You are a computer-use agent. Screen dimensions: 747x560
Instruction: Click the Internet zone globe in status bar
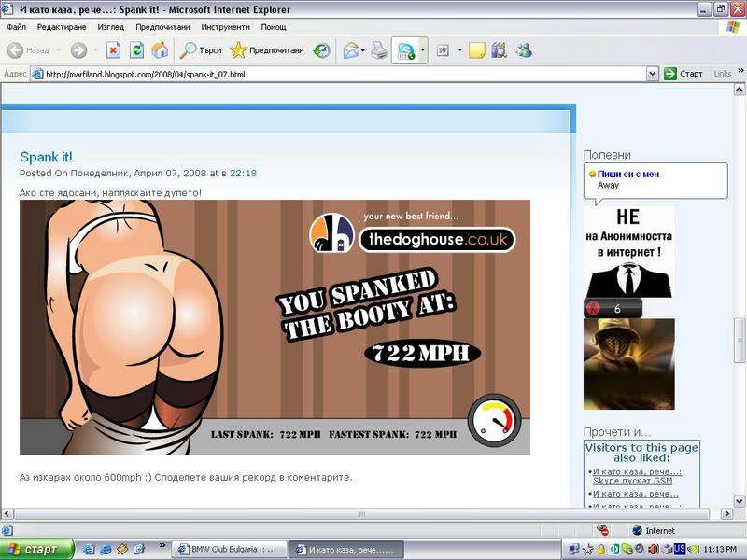637,530
